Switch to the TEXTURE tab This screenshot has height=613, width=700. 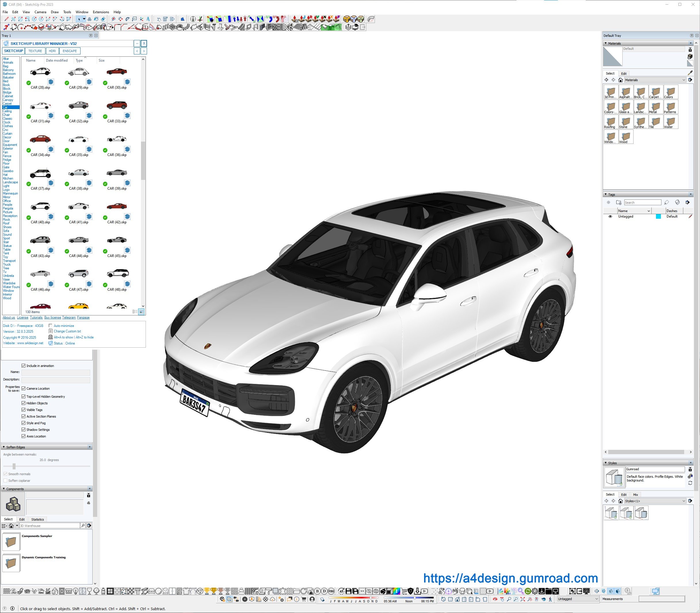point(35,51)
